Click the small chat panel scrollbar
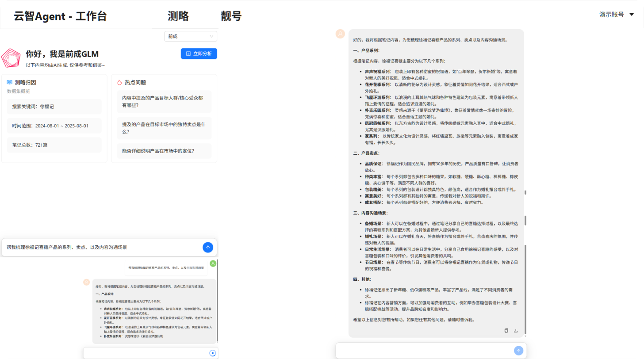 (217, 301)
